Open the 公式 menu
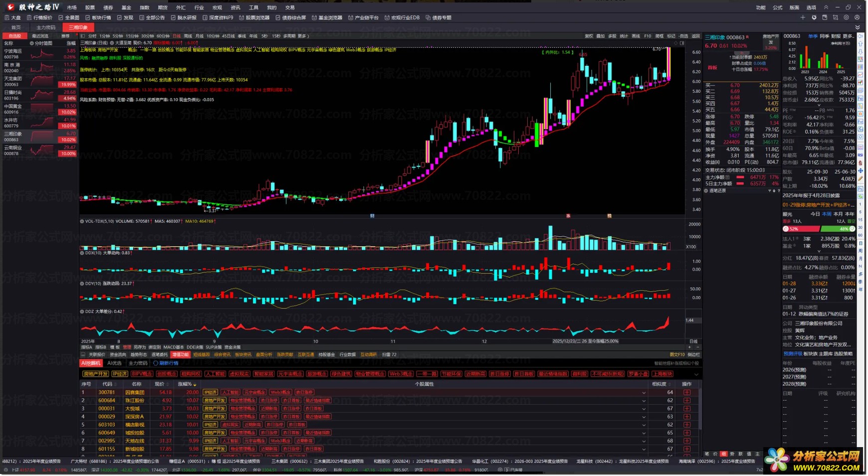 pyautogui.click(x=777, y=7)
